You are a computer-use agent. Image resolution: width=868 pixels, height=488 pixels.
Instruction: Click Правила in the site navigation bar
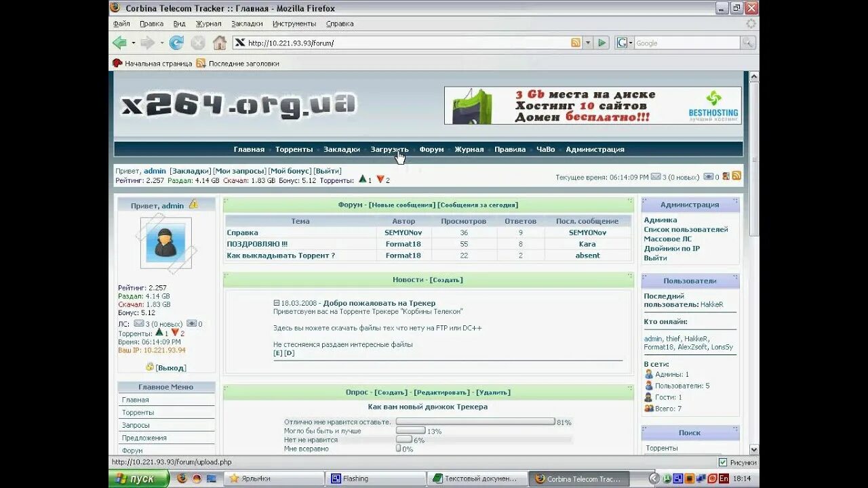[x=510, y=149]
